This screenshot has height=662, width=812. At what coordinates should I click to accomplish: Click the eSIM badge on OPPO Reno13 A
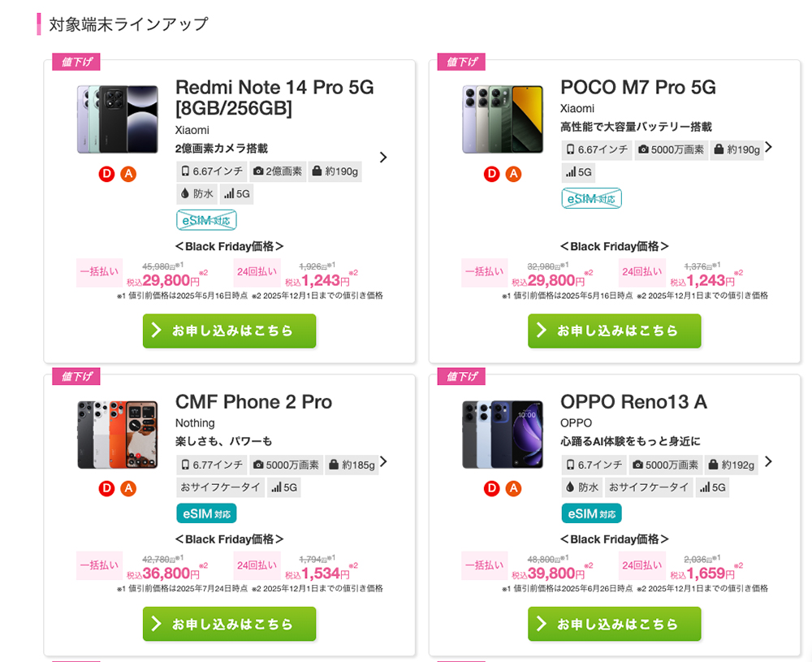click(591, 513)
